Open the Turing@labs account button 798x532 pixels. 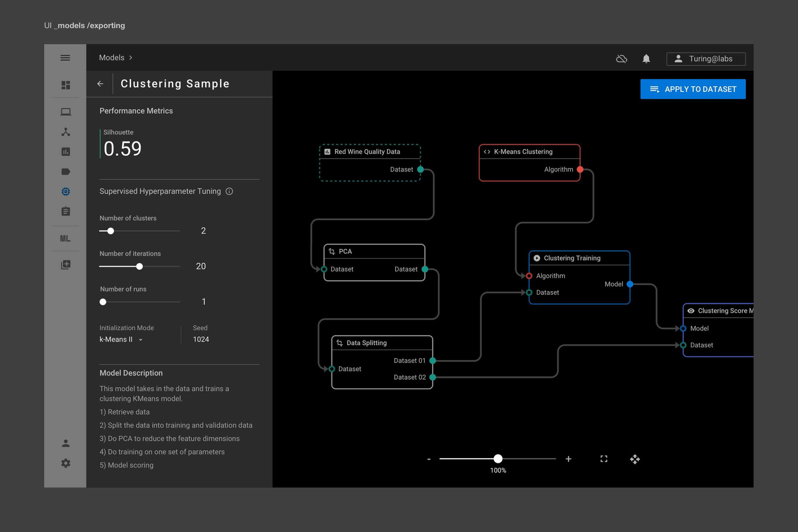(706, 59)
